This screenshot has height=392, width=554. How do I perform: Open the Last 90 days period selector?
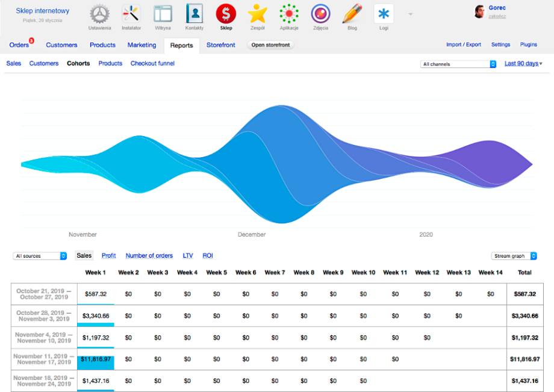click(x=523, y=63)
